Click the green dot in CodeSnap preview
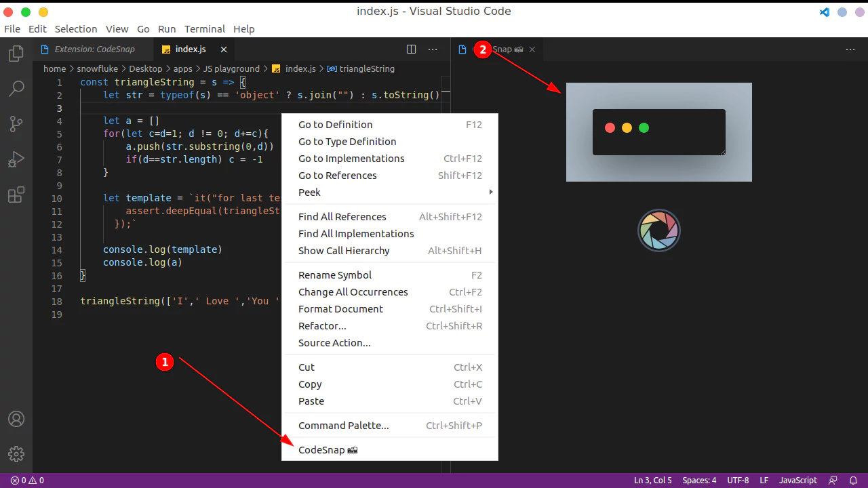 [644, 127]
